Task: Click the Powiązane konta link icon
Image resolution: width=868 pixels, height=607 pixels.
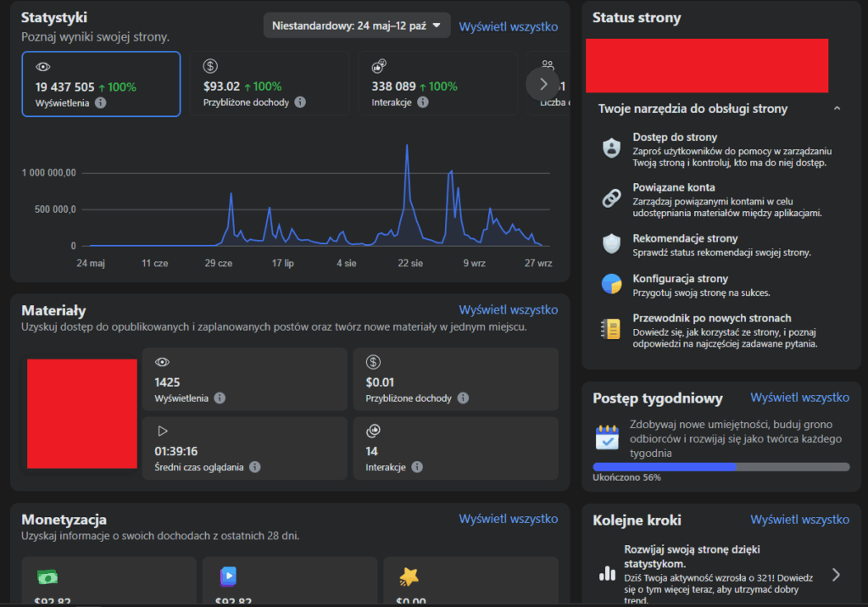Action: (x=611, y=198)
